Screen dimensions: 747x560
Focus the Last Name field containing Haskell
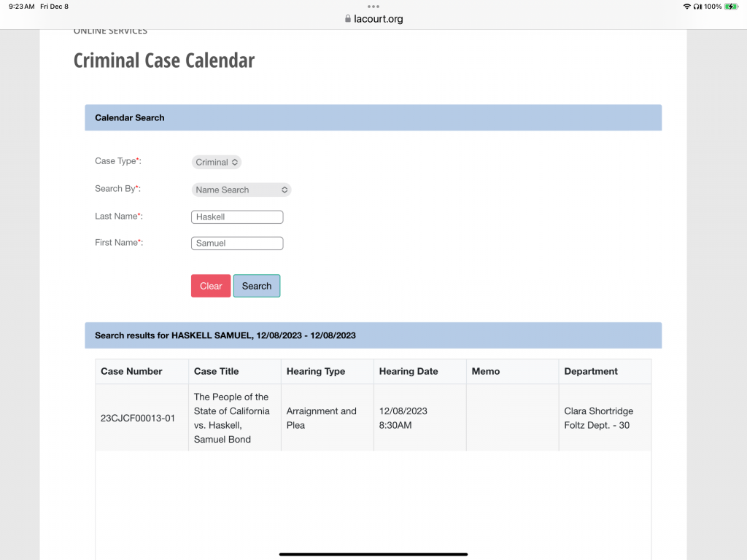237,217
